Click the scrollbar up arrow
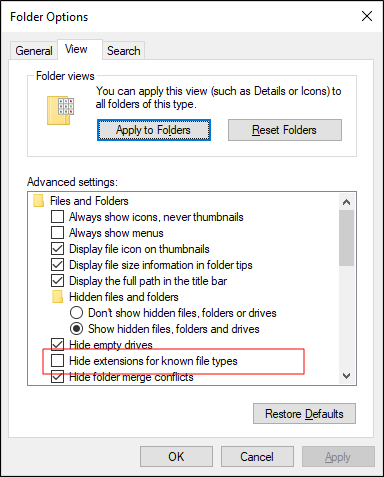Viewport: 384px width, 477px height. click(347, 202)
